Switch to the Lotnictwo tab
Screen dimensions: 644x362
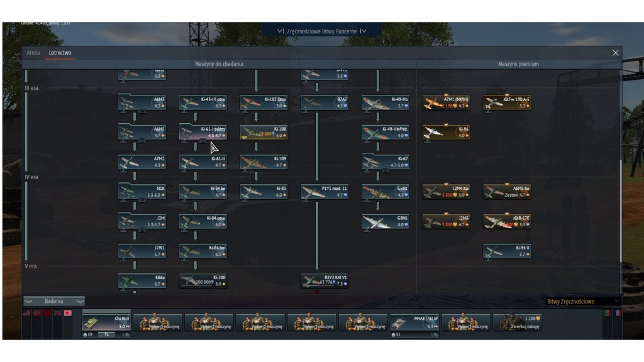[60, 53]
